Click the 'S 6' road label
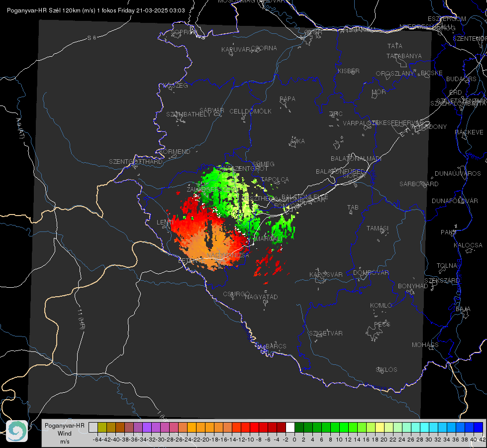 pyautogui.click(x=92, y=38)
